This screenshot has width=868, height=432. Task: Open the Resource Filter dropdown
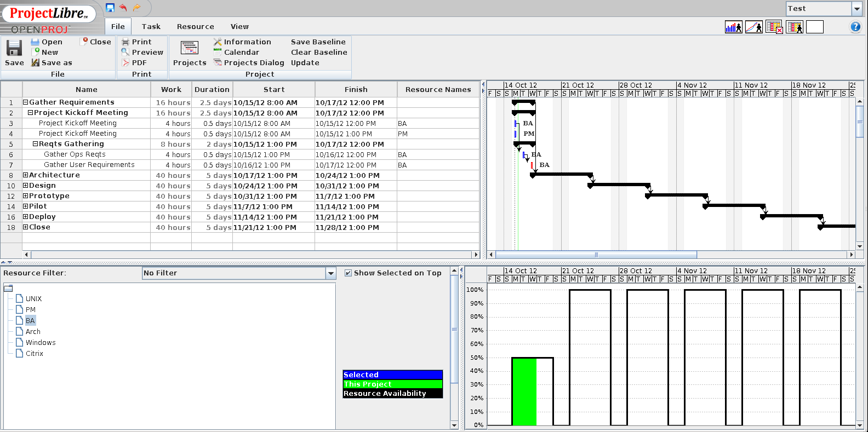330,273
